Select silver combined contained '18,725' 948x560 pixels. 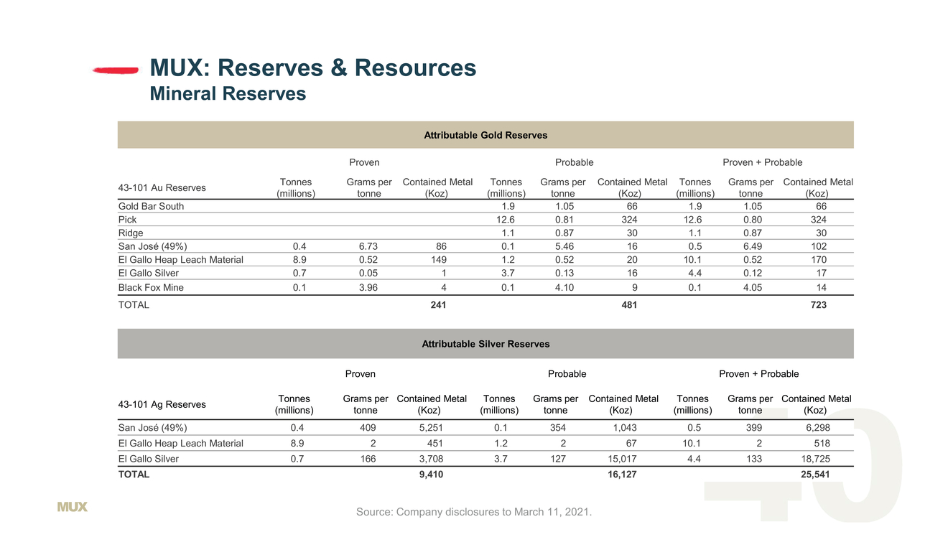click(814, 459)
